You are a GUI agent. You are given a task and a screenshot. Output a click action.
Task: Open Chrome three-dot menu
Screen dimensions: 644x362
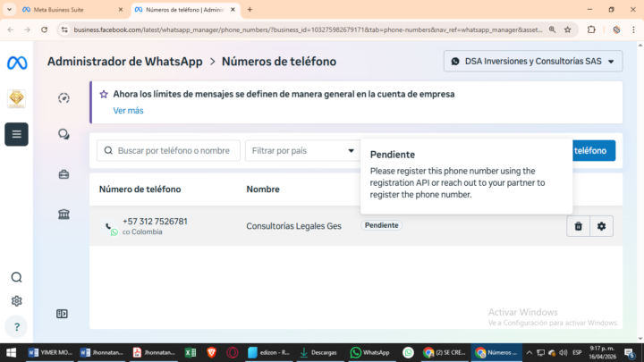tap(634, 29)
